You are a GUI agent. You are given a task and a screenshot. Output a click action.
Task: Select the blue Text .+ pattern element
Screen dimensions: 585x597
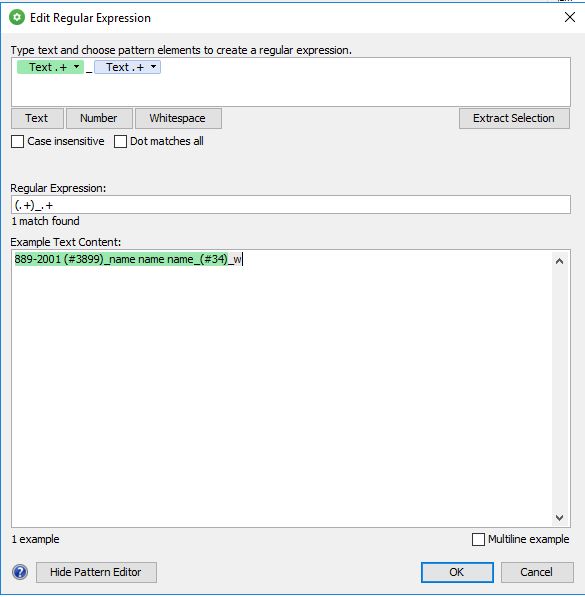[x=127, y=67]
